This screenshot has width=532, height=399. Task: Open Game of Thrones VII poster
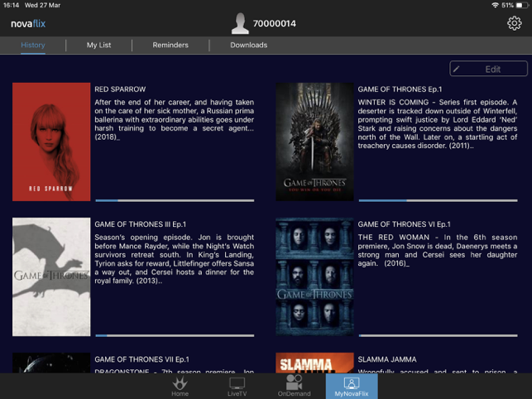51,363
